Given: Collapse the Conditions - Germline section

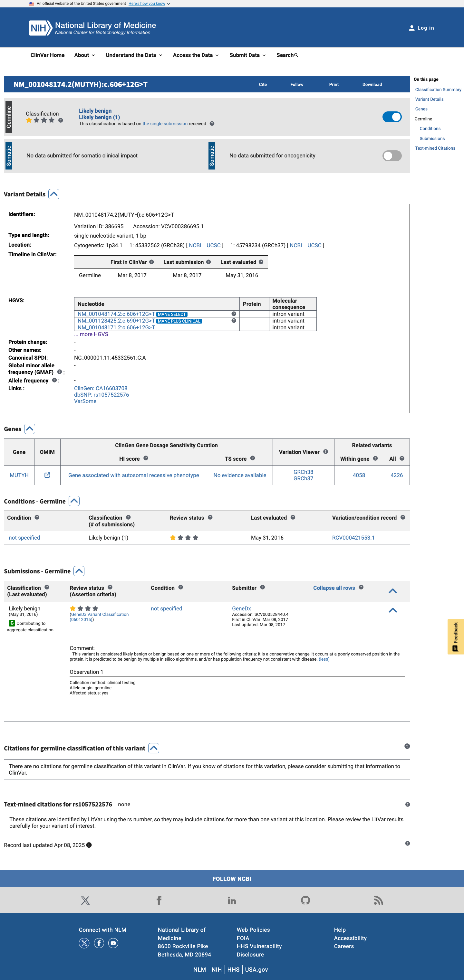Looking at the screenshot, I should pos(74,501).
